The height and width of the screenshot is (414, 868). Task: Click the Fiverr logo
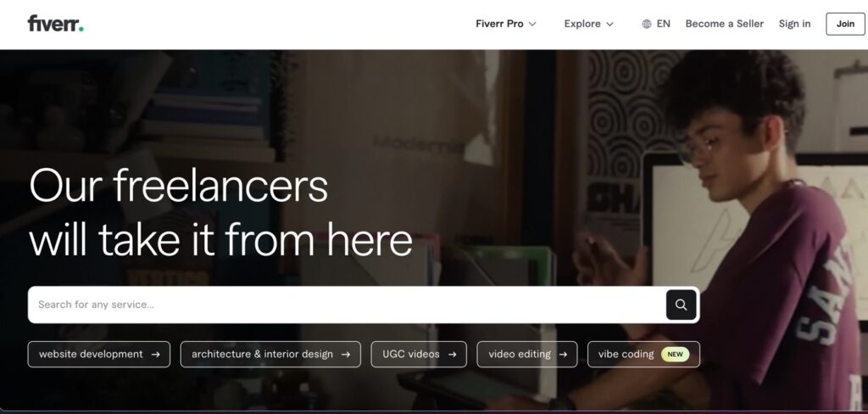click(x=55, y=23)
